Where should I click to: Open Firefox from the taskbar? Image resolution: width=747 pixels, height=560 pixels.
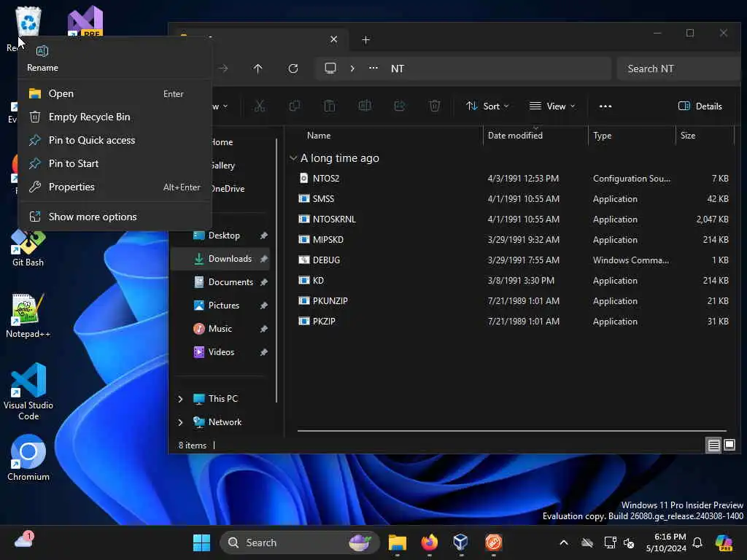(429, 542)
